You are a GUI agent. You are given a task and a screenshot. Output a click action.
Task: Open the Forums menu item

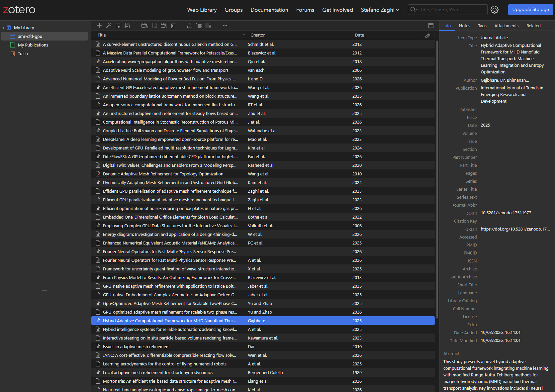(305, 10)
